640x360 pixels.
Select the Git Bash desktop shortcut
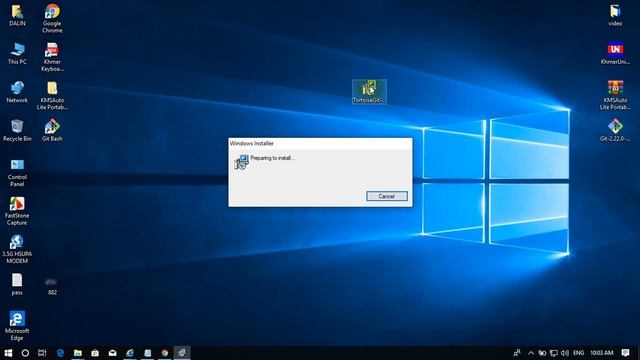point(52,131)
